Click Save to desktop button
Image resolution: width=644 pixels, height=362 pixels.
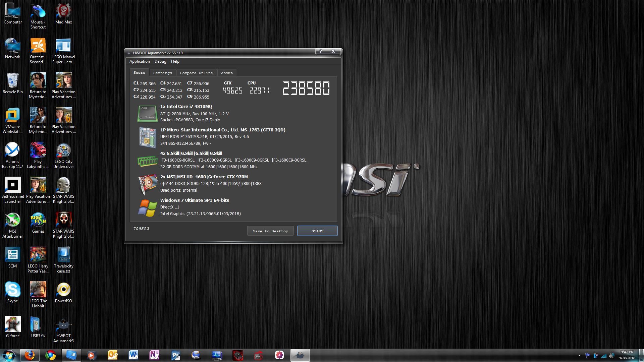pyautogui.click(x=270, y=231)
